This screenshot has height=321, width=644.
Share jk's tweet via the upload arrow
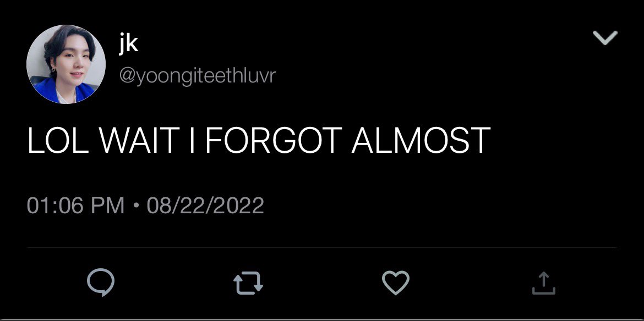(x=543, y=283)
